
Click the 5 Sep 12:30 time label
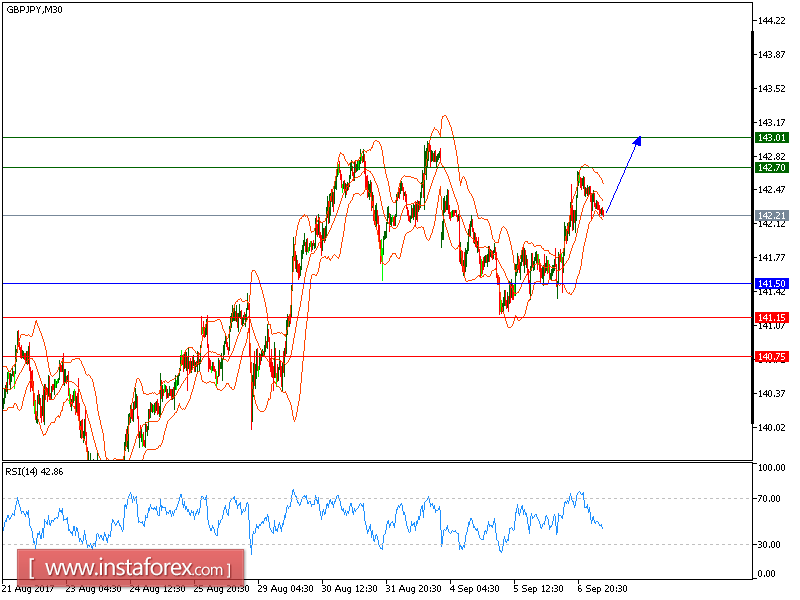pyautogui.click(x=539, y=589)
